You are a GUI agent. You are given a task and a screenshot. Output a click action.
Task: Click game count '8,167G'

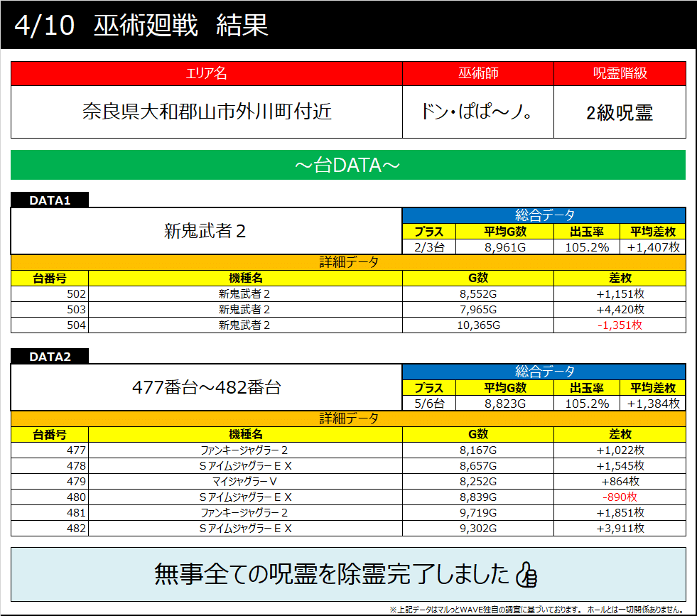click(x=478, y=450)
